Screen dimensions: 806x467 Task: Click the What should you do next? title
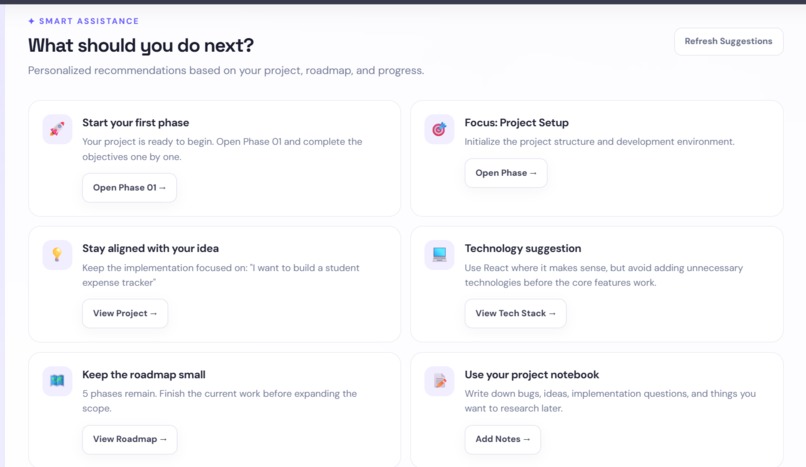point(141,45)
